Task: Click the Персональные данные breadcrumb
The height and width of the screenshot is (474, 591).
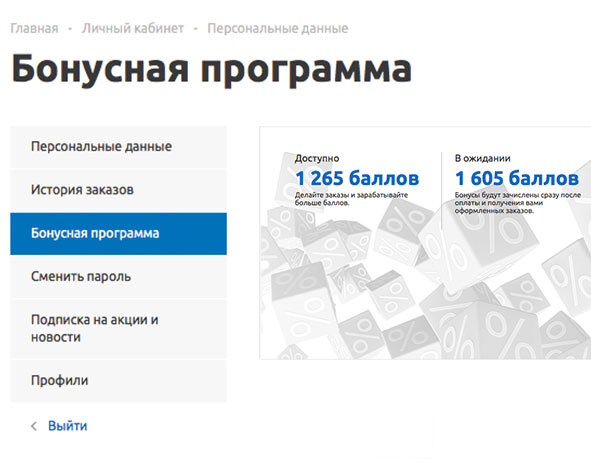Action: coord(278,28)
